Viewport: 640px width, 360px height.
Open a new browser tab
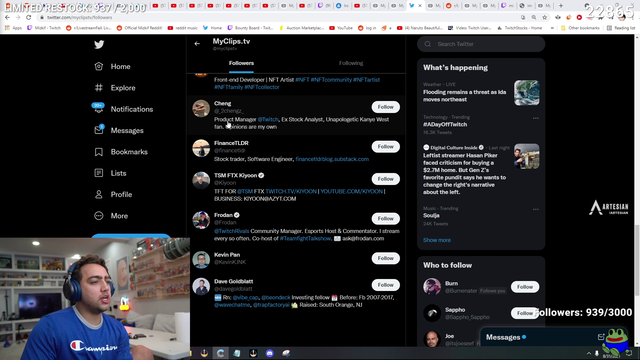tap(561, 6)
